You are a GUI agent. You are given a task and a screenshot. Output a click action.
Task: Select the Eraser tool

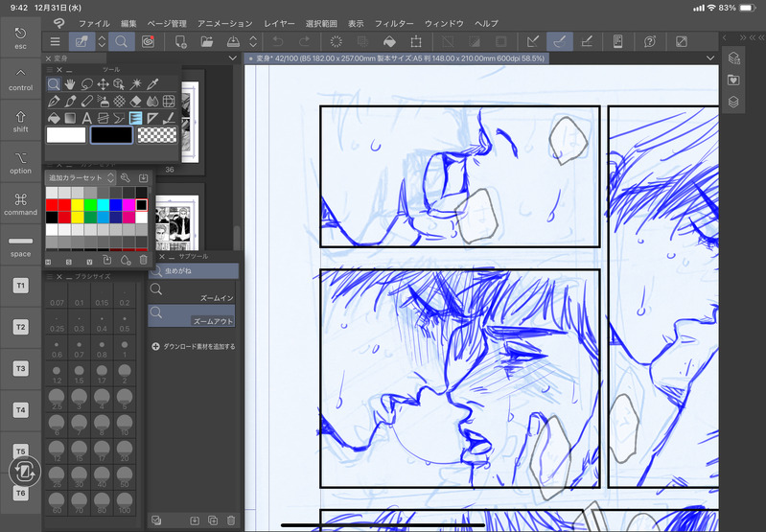click(136, 101)
